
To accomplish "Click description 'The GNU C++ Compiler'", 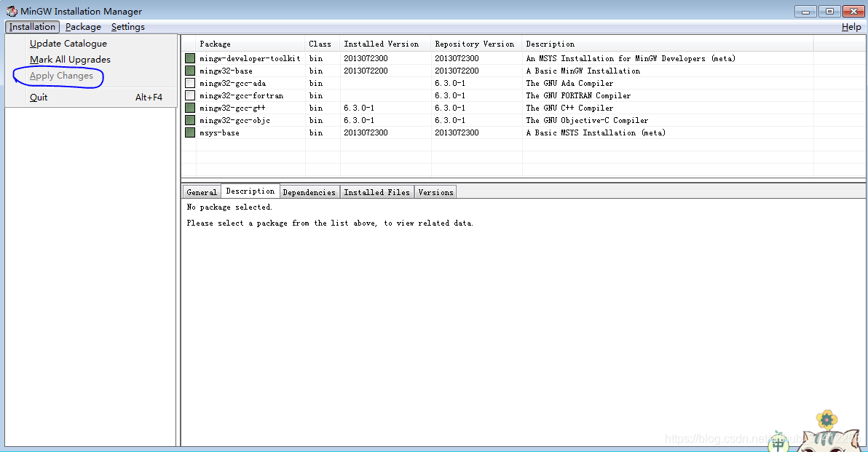I will click(569, 108).
